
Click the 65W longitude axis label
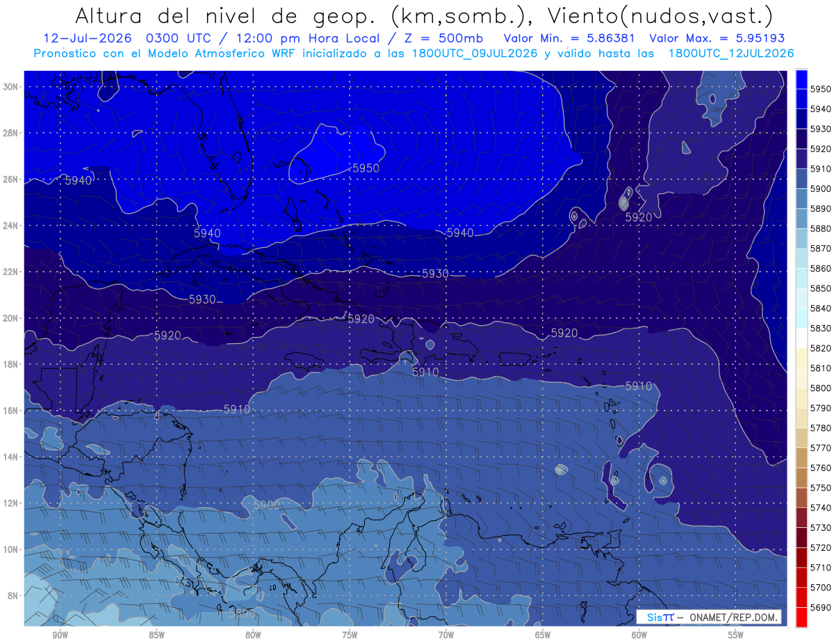tap(543, 636)
